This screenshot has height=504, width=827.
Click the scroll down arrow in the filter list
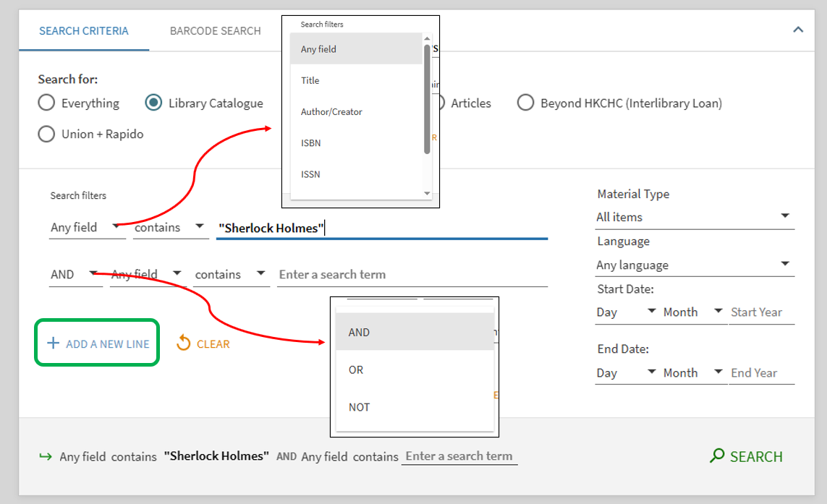coord(427,193)
